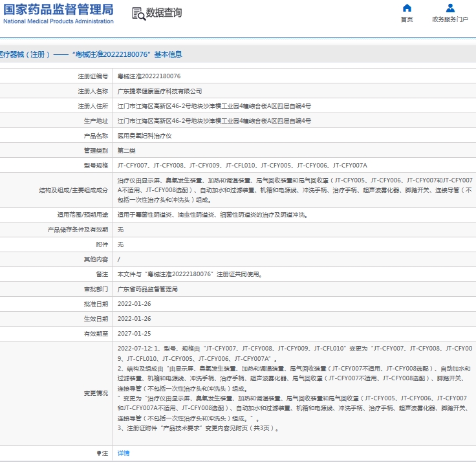Image resolution: width=476 pixels, height=465 pixels.
Task: Click the 生效日期 value 2022-01-26
Action: (134, 319)
